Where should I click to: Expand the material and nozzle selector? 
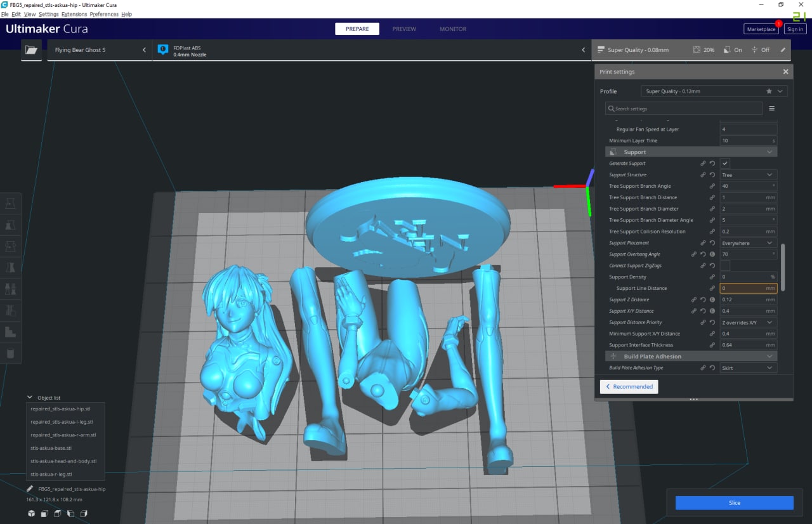[x=372, y=49]
